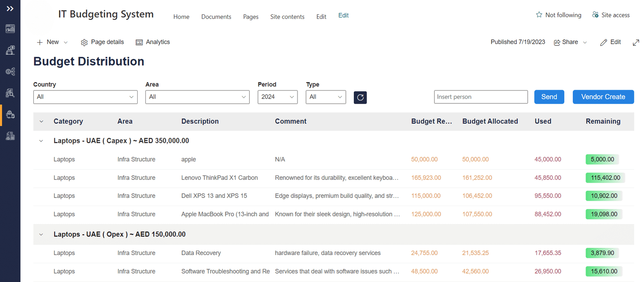This screenshot has height=282, width=644.
Task: Open the money delivery truck sidebar icon
Action: tap(10, 115)
